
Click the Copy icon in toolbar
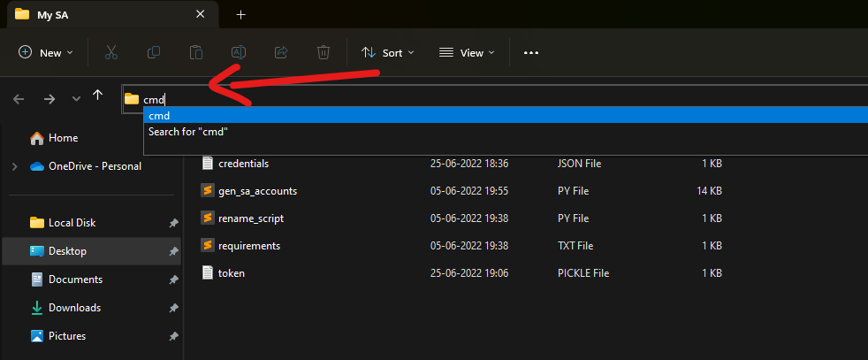[x=153, y=52]
